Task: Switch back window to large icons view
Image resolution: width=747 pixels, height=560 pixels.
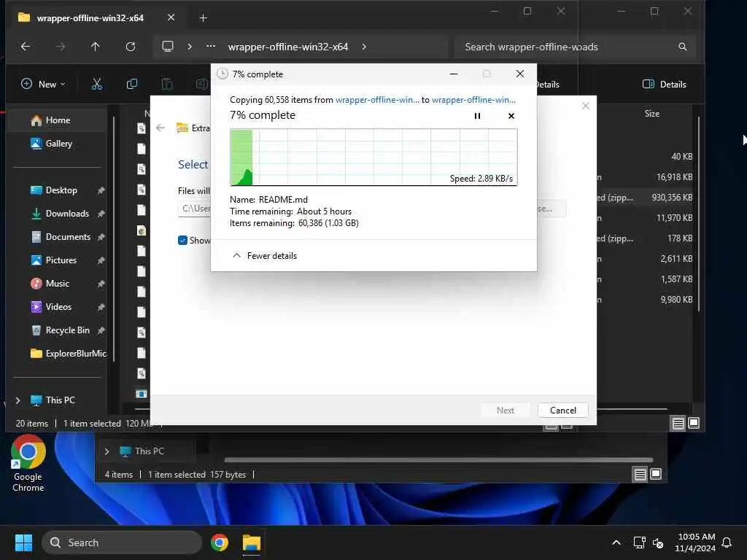Action: tap(656, 474)
